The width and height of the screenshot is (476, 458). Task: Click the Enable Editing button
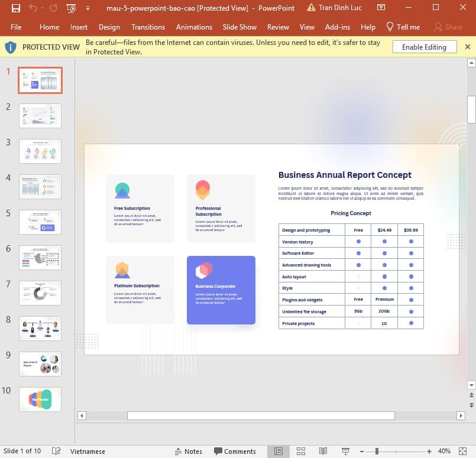(425, 46)
